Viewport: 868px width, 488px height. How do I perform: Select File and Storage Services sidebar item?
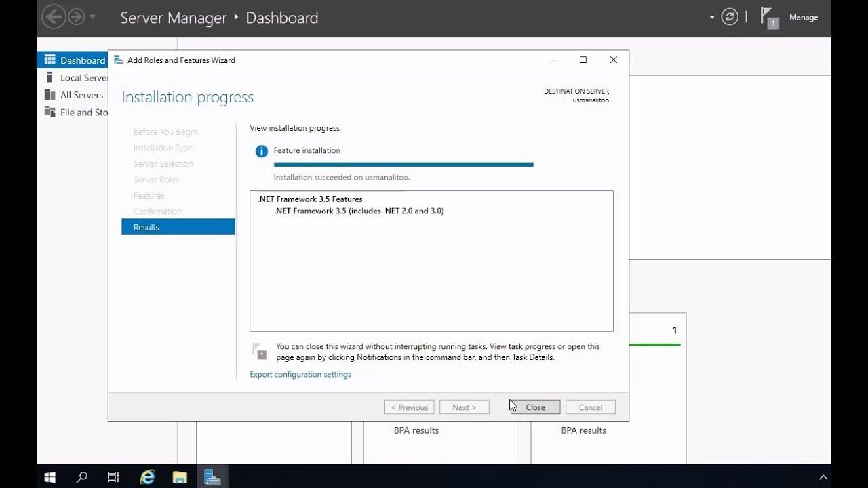[73, 113]
